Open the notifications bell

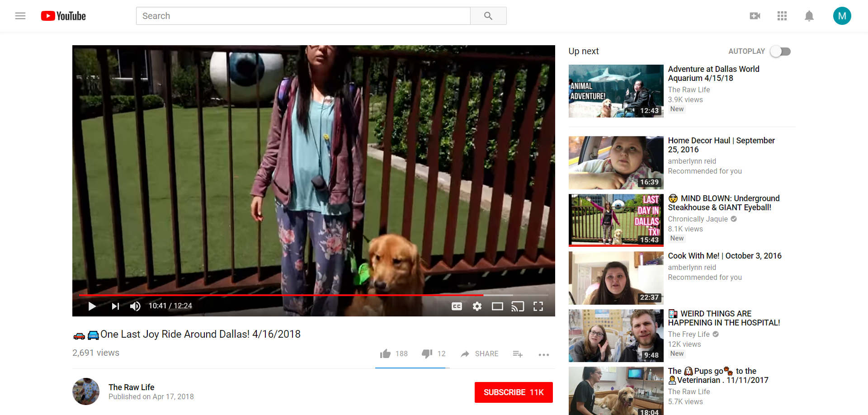809,16
